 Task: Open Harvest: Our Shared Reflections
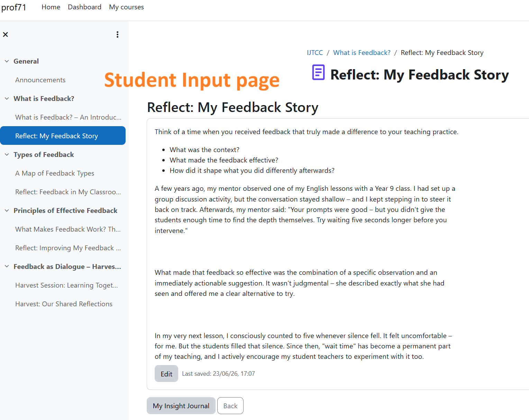[x=64, y=304]
